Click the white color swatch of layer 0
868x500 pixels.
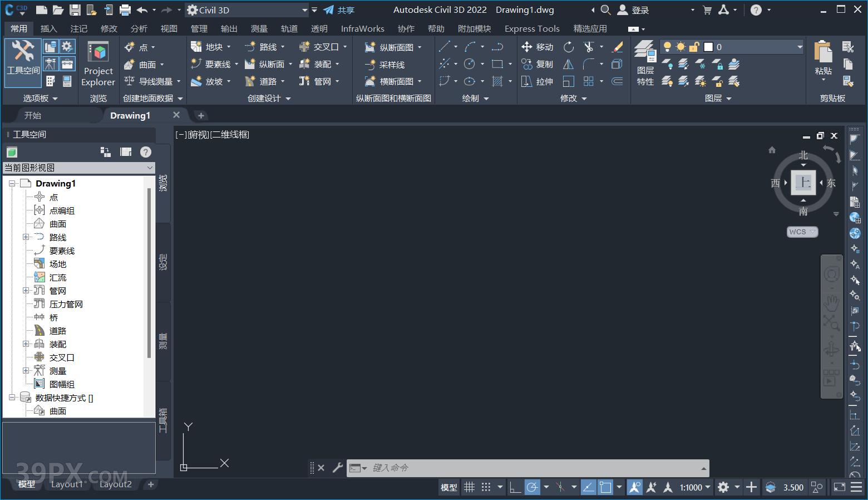point(708,47)
